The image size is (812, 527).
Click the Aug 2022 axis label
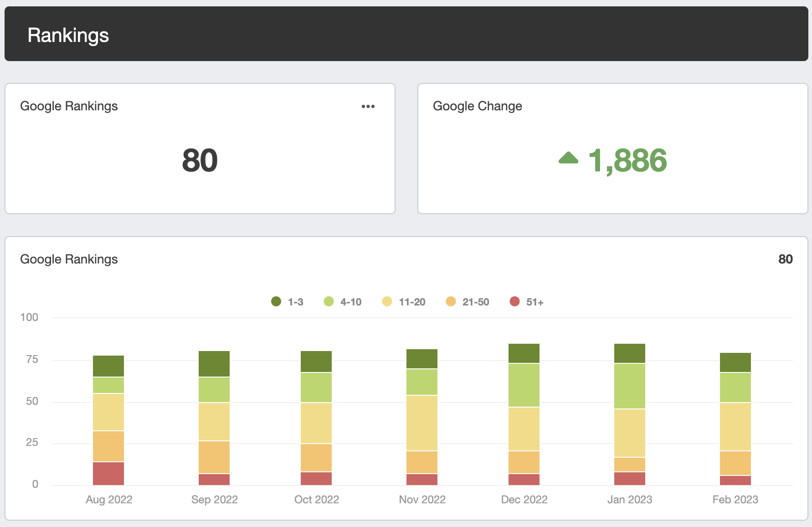pyautogui.click(x=109, y=500)
